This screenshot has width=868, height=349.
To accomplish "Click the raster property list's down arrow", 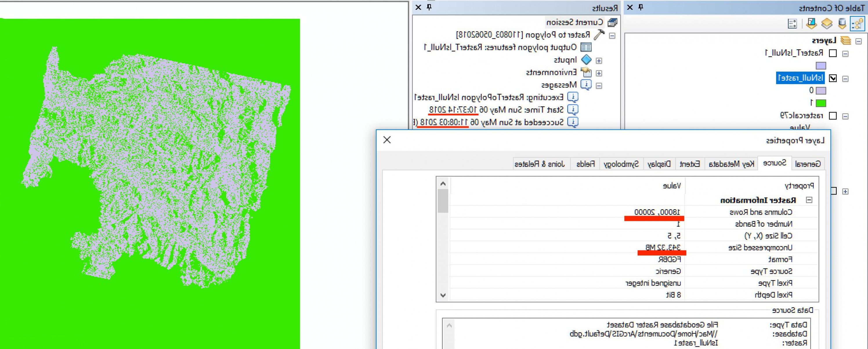I will 443,295.
